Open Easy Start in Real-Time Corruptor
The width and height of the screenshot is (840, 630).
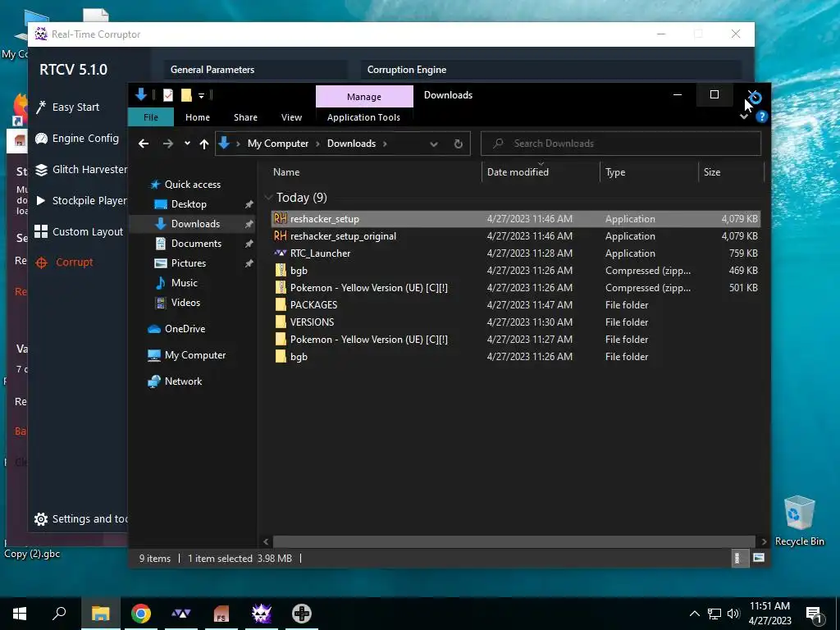click(69, 107)
